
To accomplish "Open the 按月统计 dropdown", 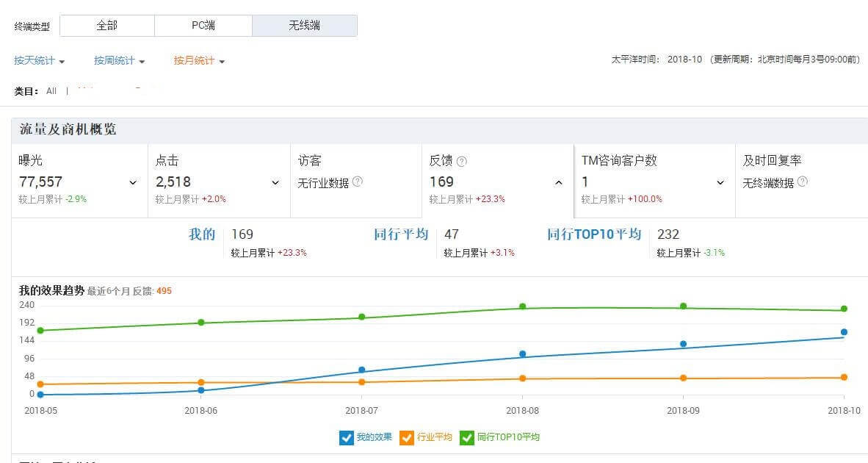I will 199,61.
